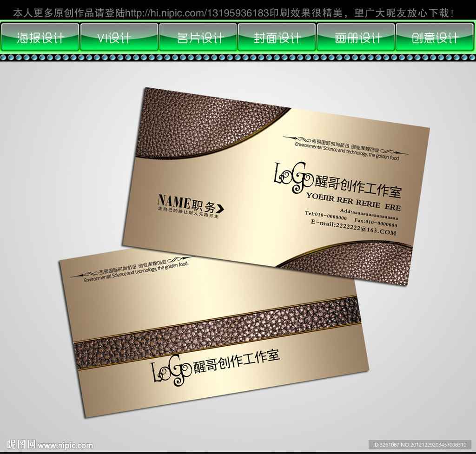
Task: Switch to the 名片设计 tab
Action: pos(198,37)
